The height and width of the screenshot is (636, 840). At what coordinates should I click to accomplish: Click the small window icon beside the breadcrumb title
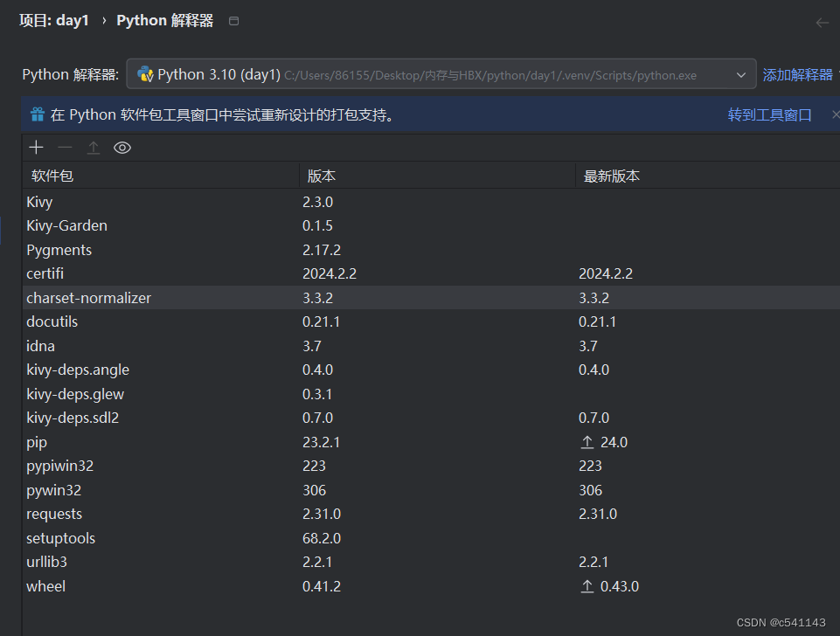click(233, 19)
